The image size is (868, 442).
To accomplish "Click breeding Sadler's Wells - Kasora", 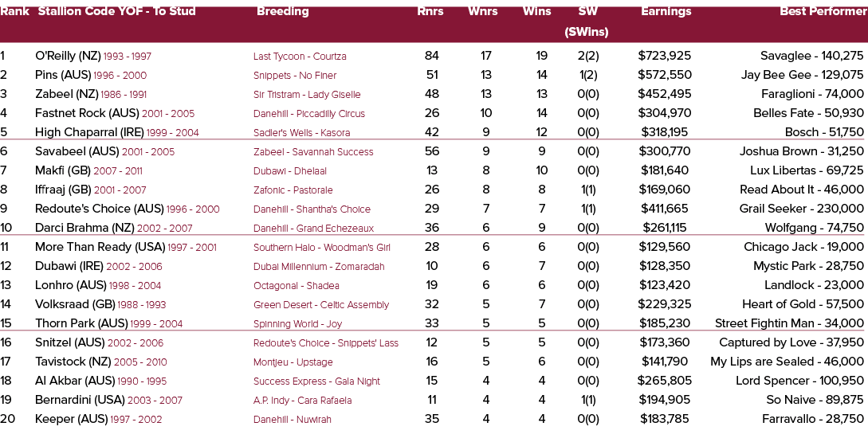I will [302, 133].
